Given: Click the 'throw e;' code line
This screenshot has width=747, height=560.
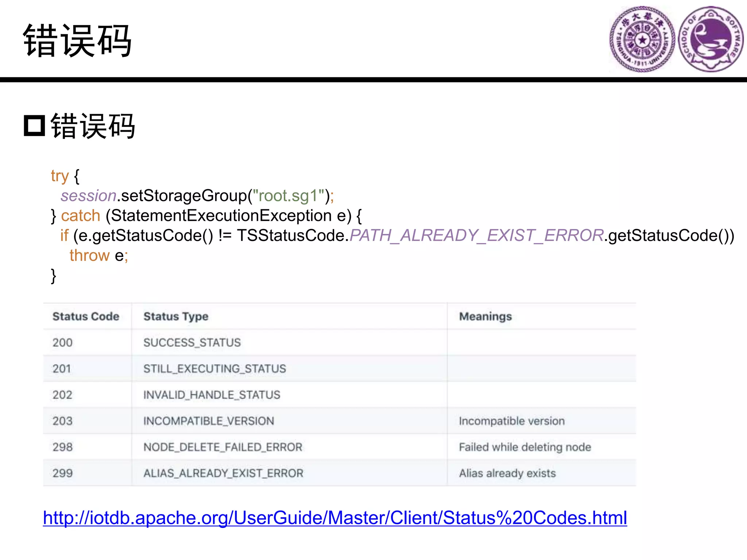Looking at the screenshot, I should 99,255.
